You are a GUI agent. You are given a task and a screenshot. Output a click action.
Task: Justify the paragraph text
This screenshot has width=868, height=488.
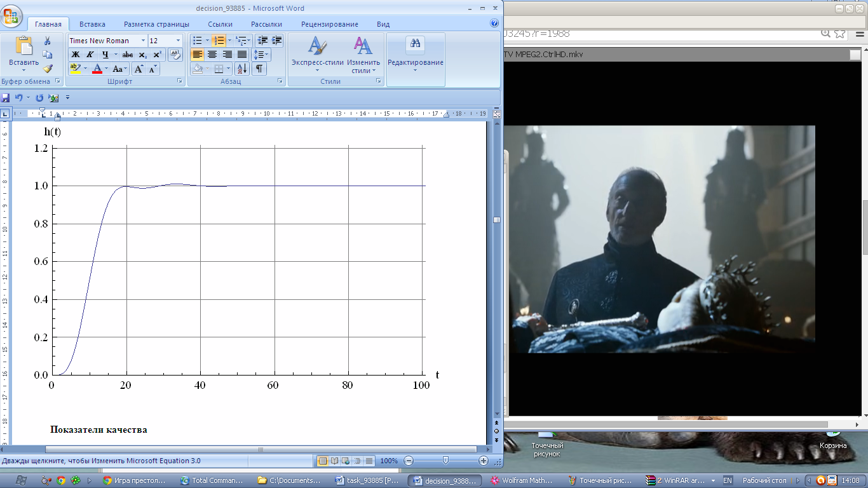[x=241, y=55]
